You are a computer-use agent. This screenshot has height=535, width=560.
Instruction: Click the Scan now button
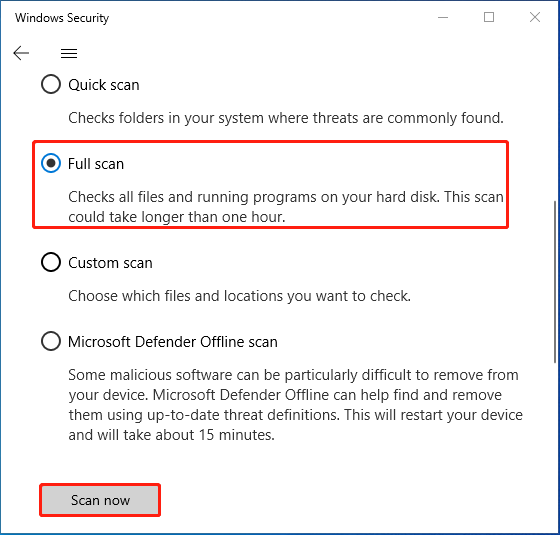coord(100,500)
